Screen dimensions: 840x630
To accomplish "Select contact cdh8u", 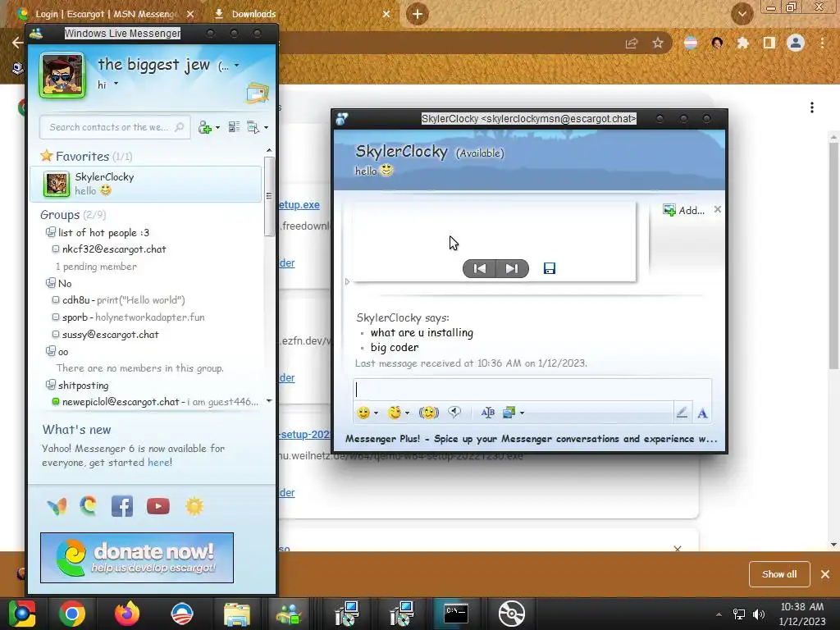I will click(124, 300).
